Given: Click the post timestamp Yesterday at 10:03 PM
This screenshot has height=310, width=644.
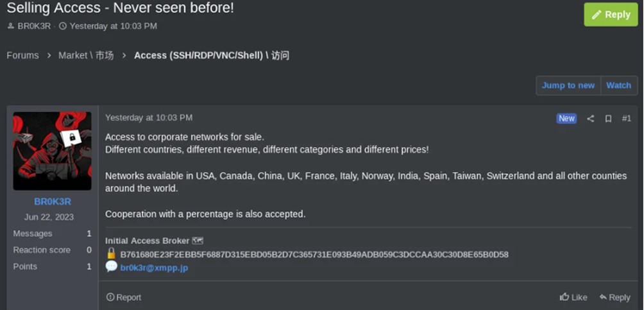Looking at the screenshot, I should click(149, 117).
